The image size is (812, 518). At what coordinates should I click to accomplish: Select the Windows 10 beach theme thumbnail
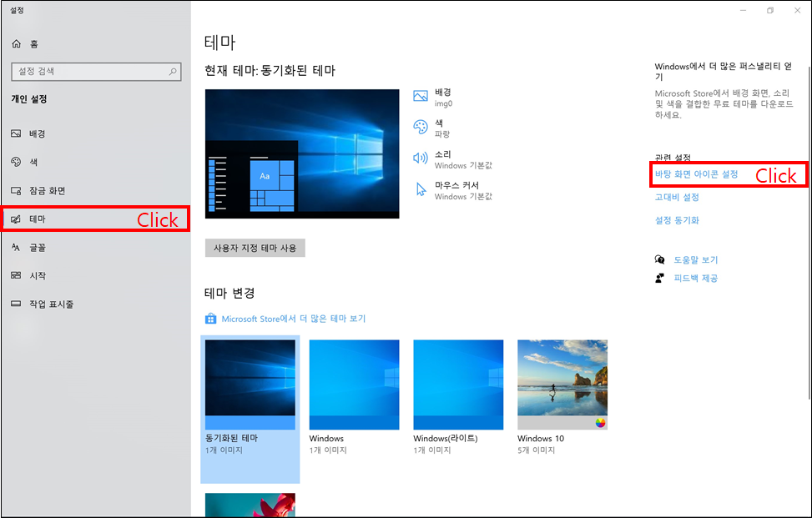pyautogui.click(x=562, y=385)
